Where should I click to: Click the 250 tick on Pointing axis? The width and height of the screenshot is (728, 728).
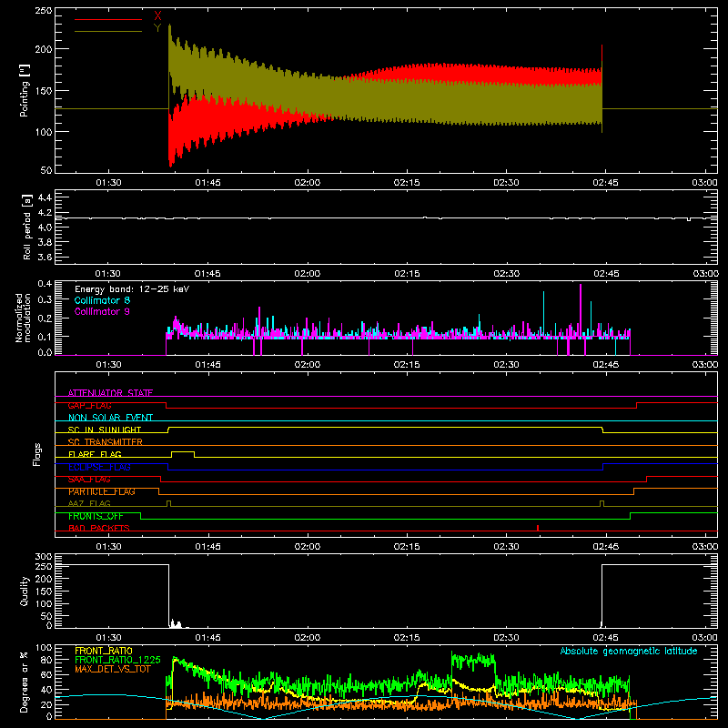tap(43, 10)
